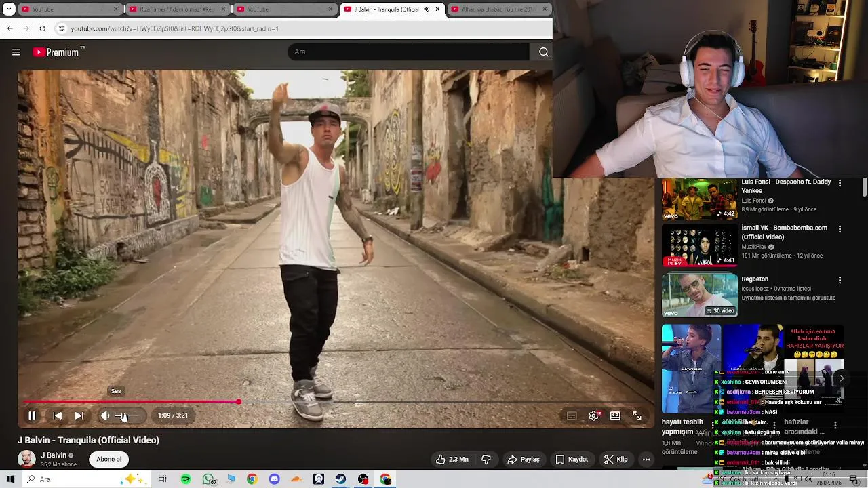Click the search magnifier button
This screenshot has height=488, width=868.
point(543,52)
